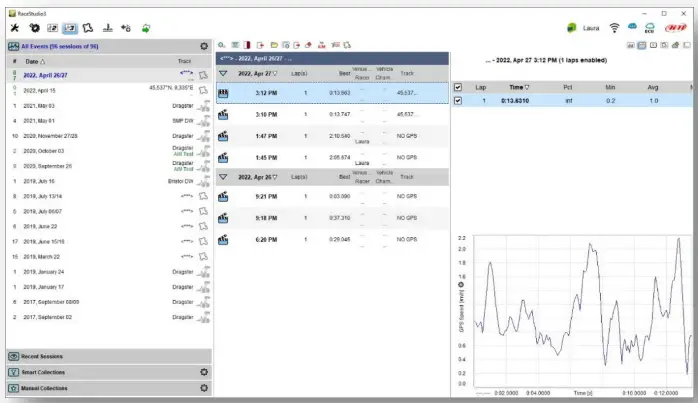Click the green user profile icon
Viewport: 698px width, 403px height.
[x=572, y=28]
